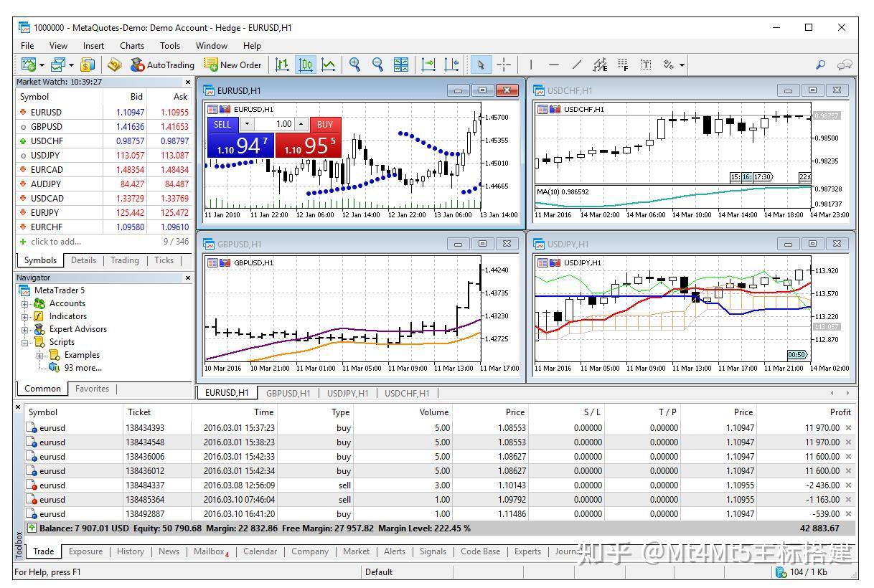Open the Profiles toolbar icon
874x588 pixels.
click(x=58, y=65)
